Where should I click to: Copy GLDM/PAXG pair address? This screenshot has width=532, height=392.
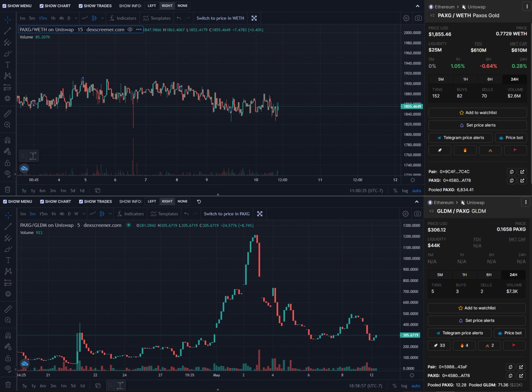(x=510, y=367)
